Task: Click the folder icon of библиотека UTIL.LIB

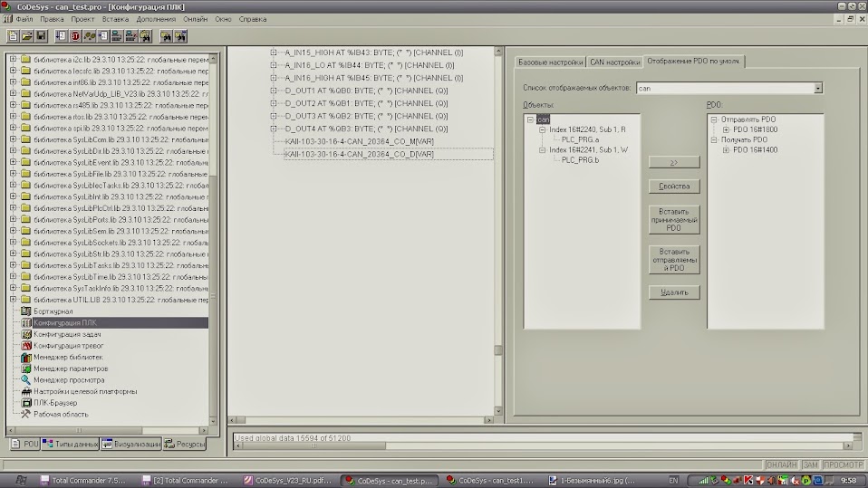Action: (x=26, y=300)
